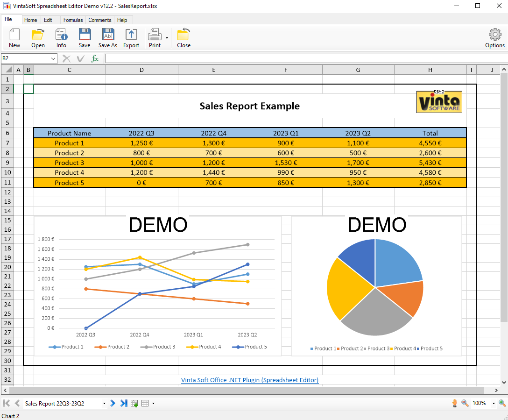Click the fx insert function icon

95,58
